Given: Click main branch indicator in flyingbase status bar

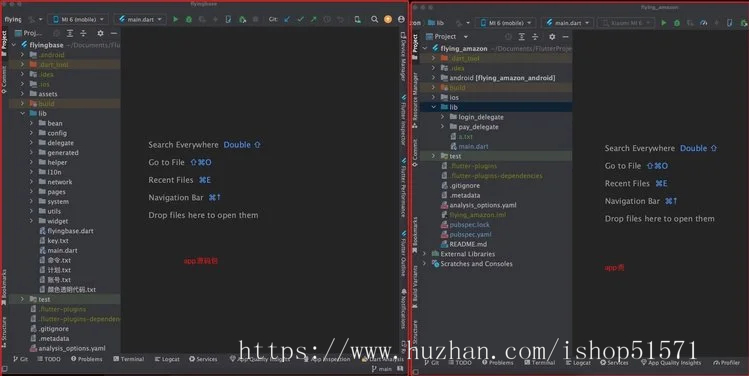Looking at the screenshot, I should (x=382, y=369).
